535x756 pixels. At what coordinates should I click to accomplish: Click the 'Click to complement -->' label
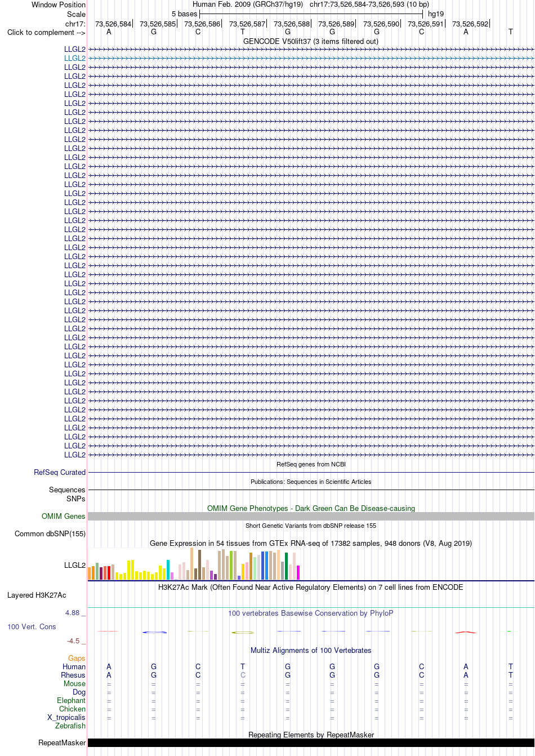coord(46,32)
